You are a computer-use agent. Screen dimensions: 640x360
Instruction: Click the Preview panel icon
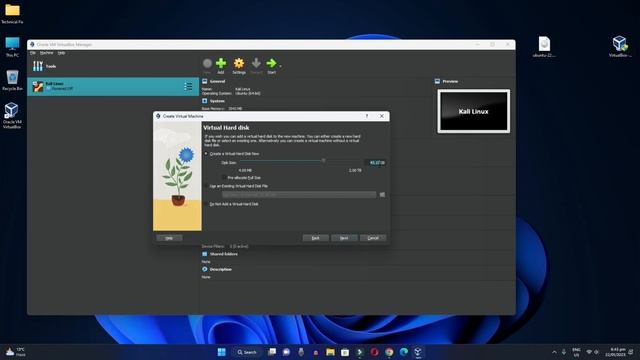437,81
